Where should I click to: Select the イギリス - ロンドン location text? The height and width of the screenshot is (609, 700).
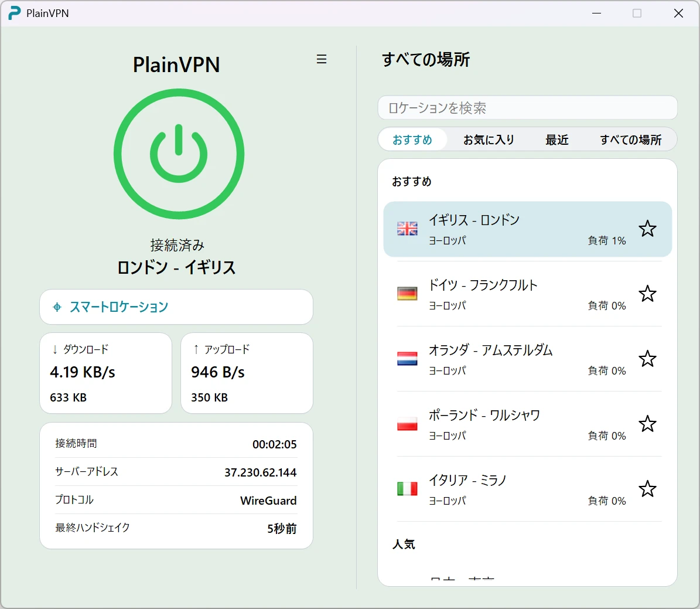coord(474,220)
